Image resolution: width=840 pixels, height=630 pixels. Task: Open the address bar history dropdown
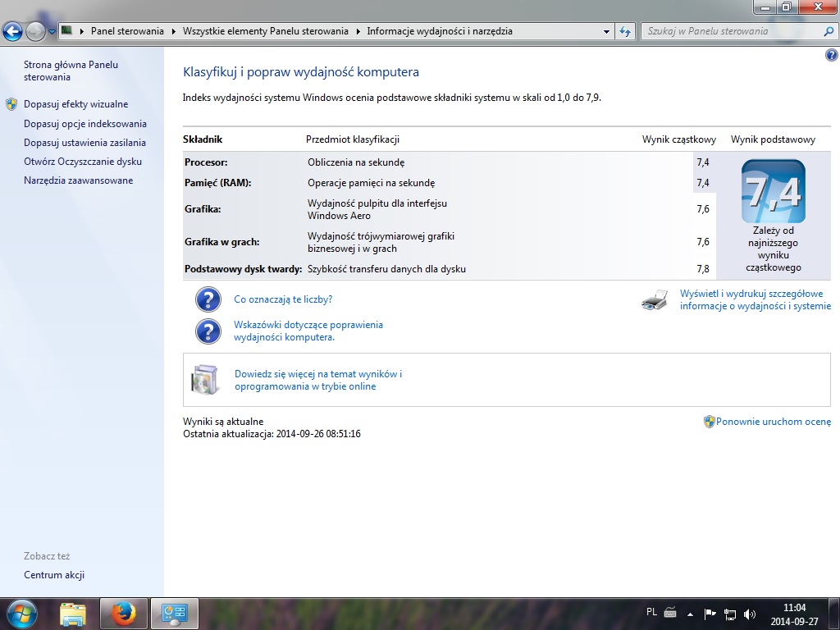(606, 31)
